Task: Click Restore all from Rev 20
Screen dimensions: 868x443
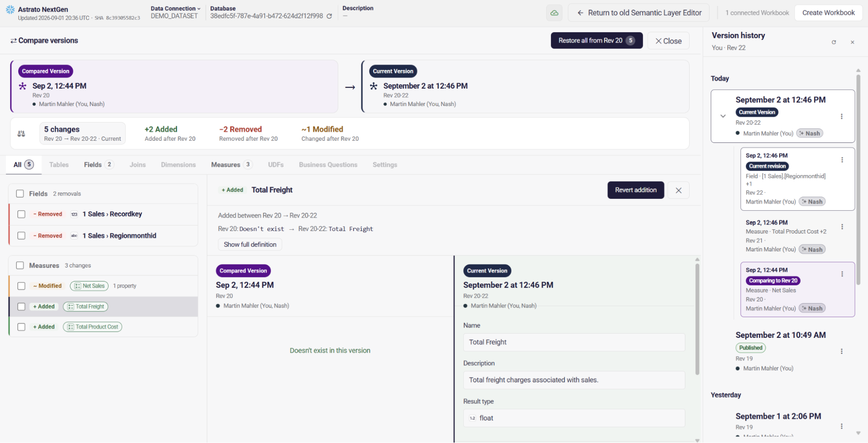Action: pyautogui.click(x=597, y=40)
